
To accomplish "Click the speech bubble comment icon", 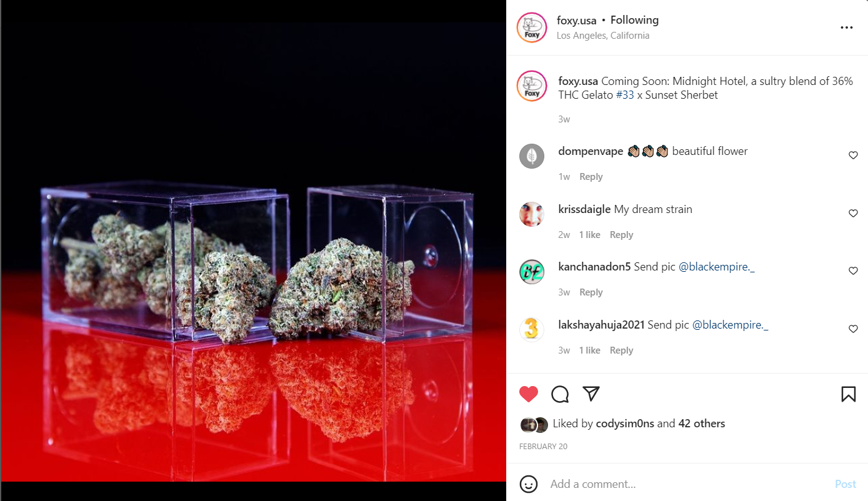I will [x=560, y=394].
